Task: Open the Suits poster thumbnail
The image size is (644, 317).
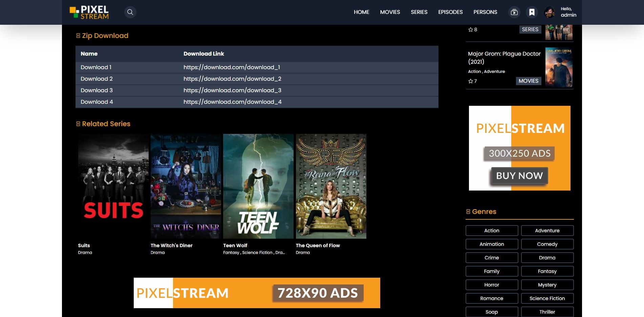Action: point(113,186)
